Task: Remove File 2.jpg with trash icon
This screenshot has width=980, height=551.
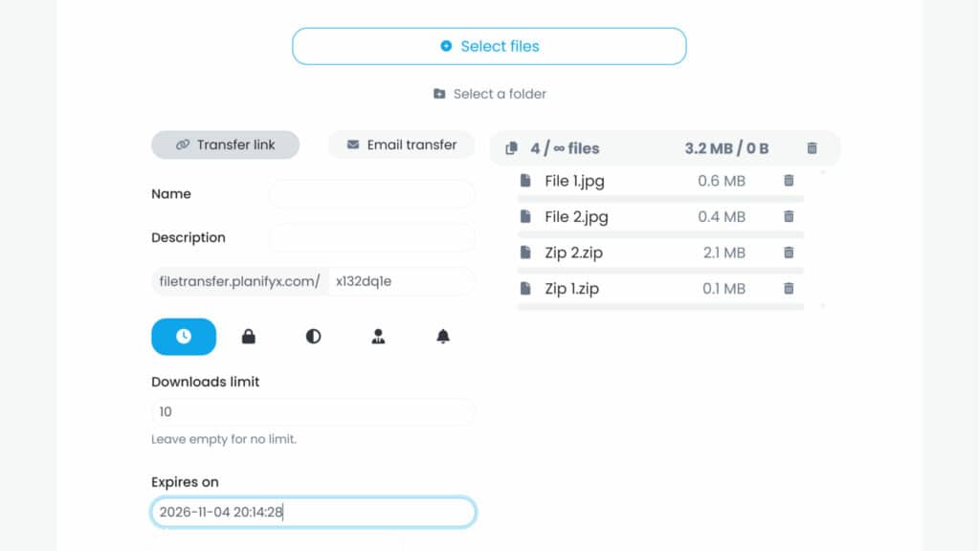Action: [789, 216]
